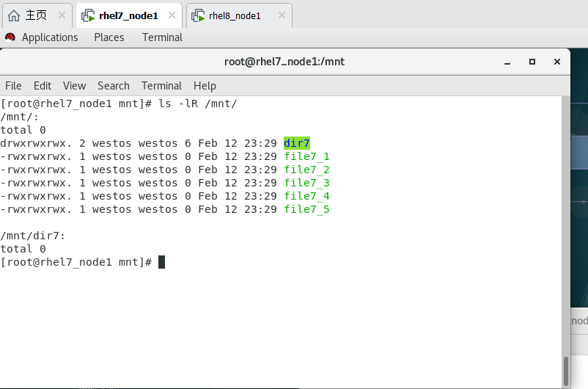Open the Terminal menu in window menubar
Viewport: 588px width, 389px height.
(x=161, y=86)
